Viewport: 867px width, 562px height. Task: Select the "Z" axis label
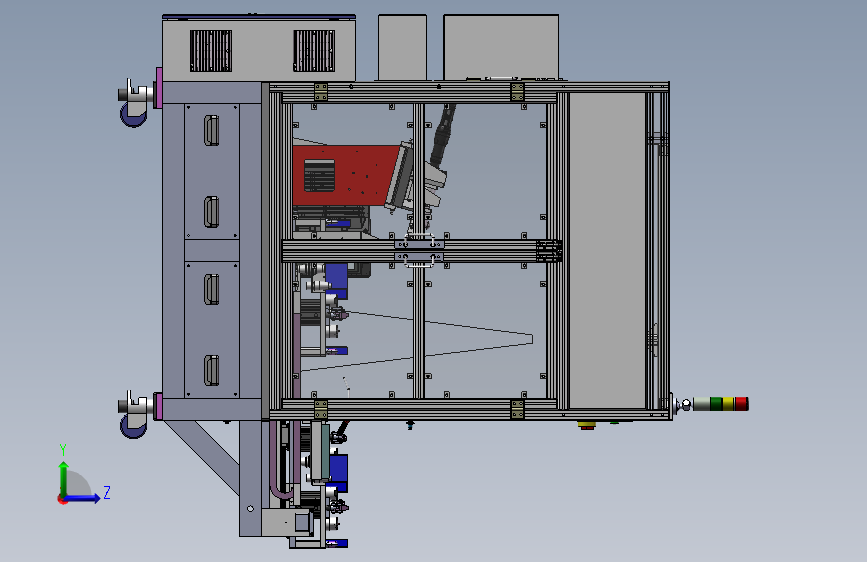click(107, 492)
